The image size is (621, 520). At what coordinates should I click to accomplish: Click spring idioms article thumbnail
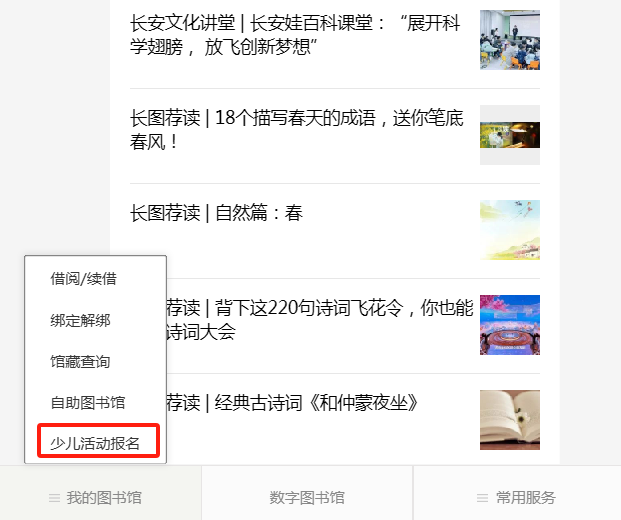click(x=510, y=135)
